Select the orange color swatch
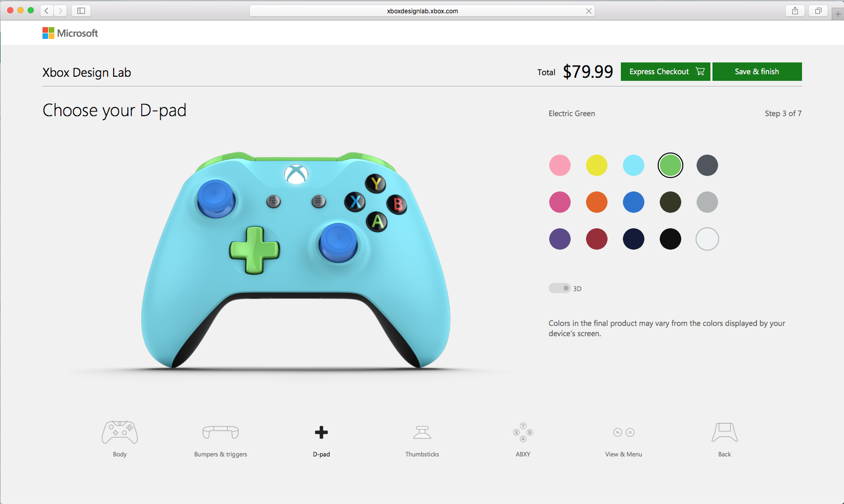 pyautogui.click(x=597, y=202)
